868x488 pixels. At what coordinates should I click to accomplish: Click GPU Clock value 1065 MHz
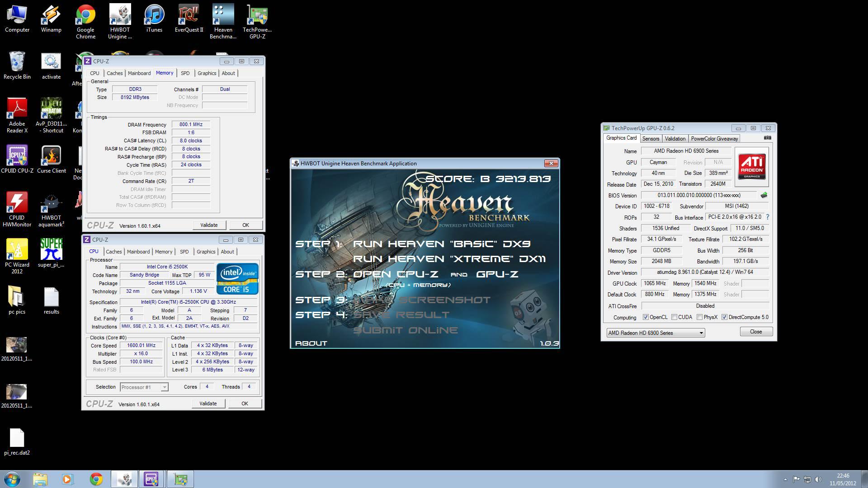(x=655, y=284)
